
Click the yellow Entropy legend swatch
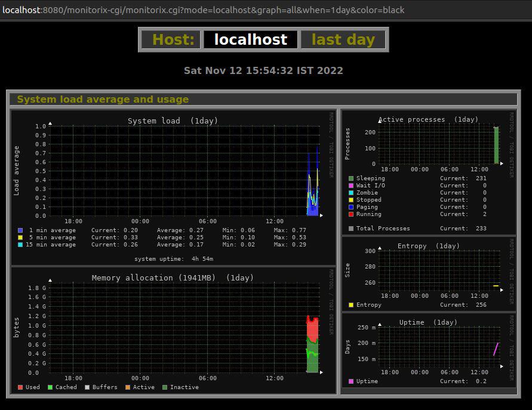(x=351, y=305)
